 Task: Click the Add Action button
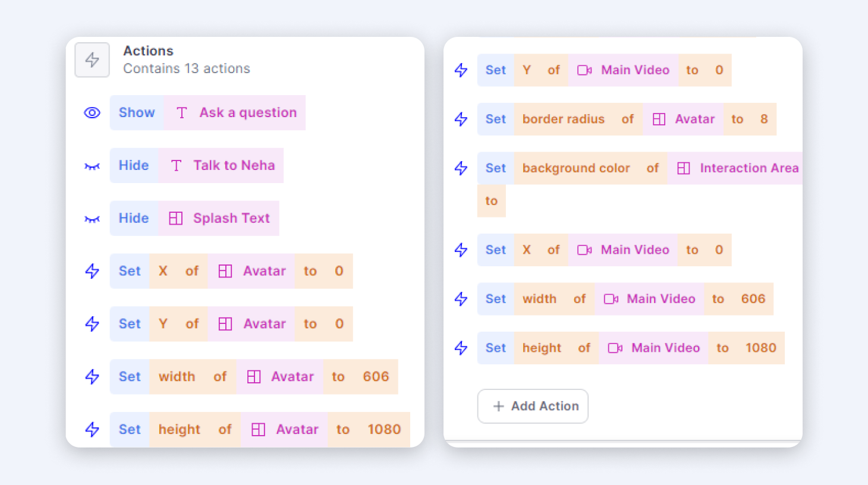click(x=533, y=407)
